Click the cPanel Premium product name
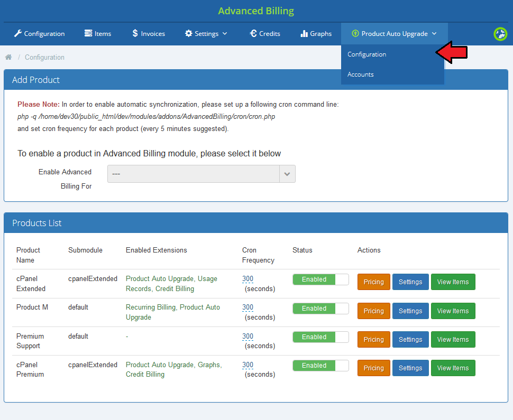 [x=30, y=369]
